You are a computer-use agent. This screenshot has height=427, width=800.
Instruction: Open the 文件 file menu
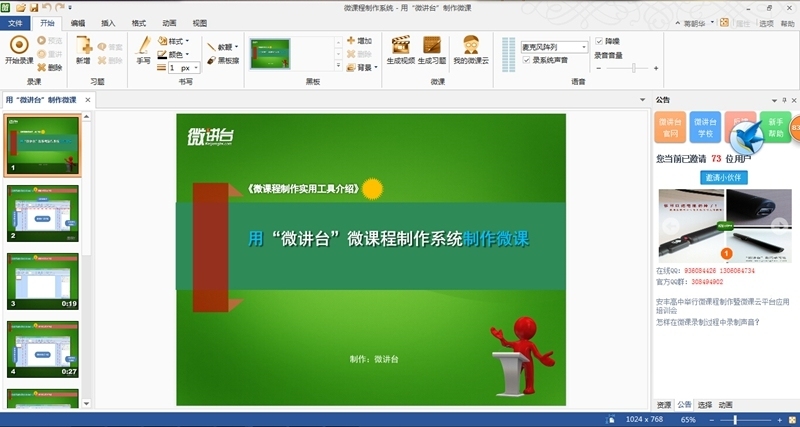15,23
